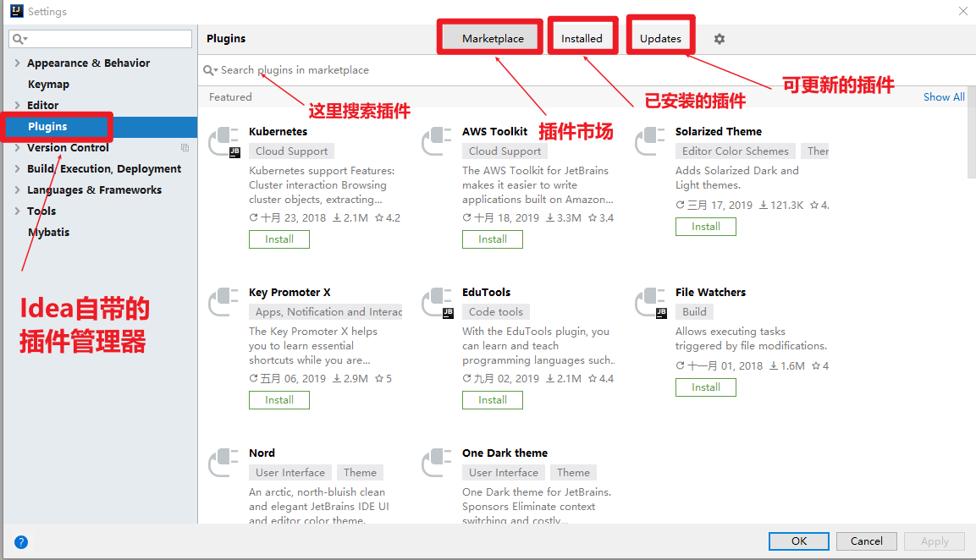This screenshot has height=560, width=976.
Task: Click the Kubernetes plugin icon
Action: coord(224,142)
